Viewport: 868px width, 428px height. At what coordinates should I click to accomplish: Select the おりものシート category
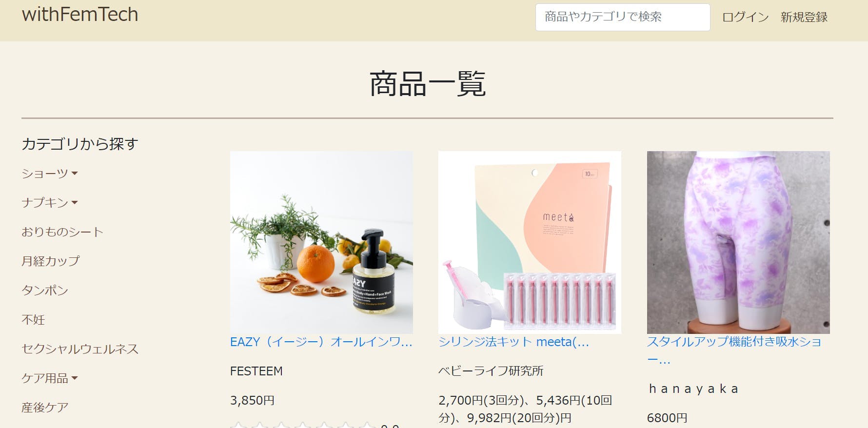coord(62,232)
